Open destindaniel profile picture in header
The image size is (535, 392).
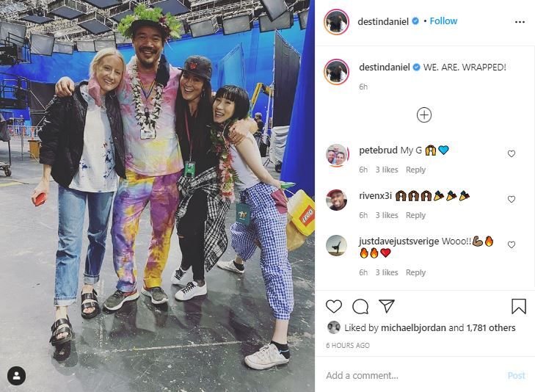[x=336, y=22]
